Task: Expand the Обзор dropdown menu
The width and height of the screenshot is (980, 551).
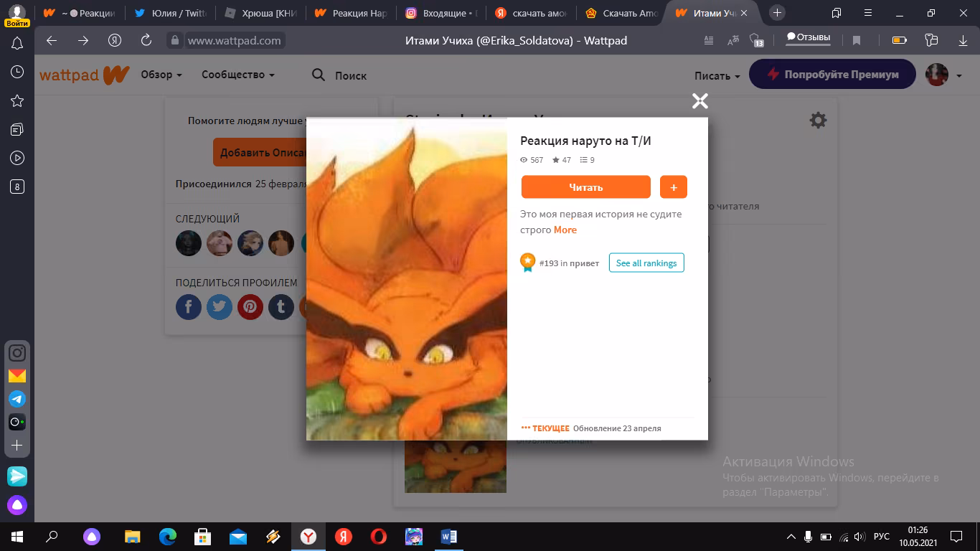Action: coord(161,75)
